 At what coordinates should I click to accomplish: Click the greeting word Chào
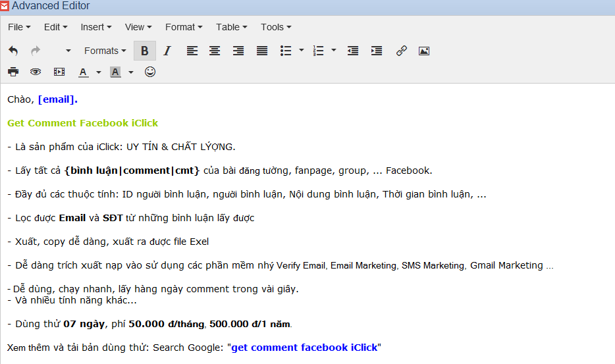pos(20,99)
